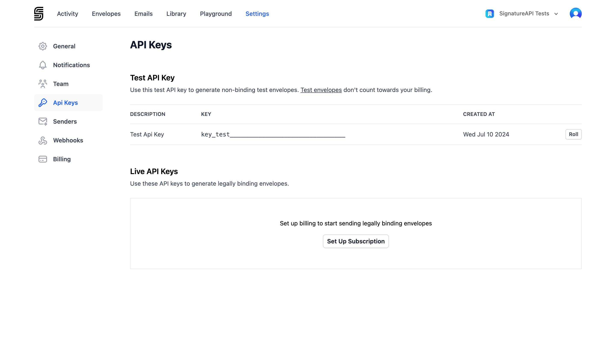Open the Playground tab

(216, 14)
